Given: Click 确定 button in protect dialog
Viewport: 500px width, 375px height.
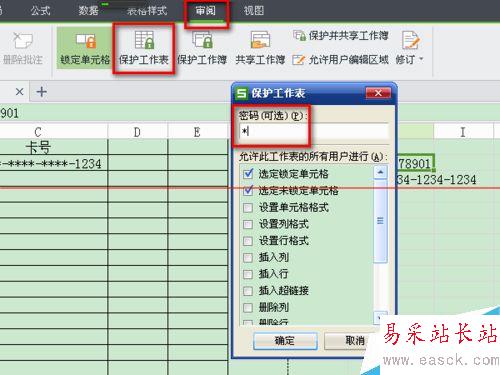Looking at the screenshot, I should click(x=285, y=340).
